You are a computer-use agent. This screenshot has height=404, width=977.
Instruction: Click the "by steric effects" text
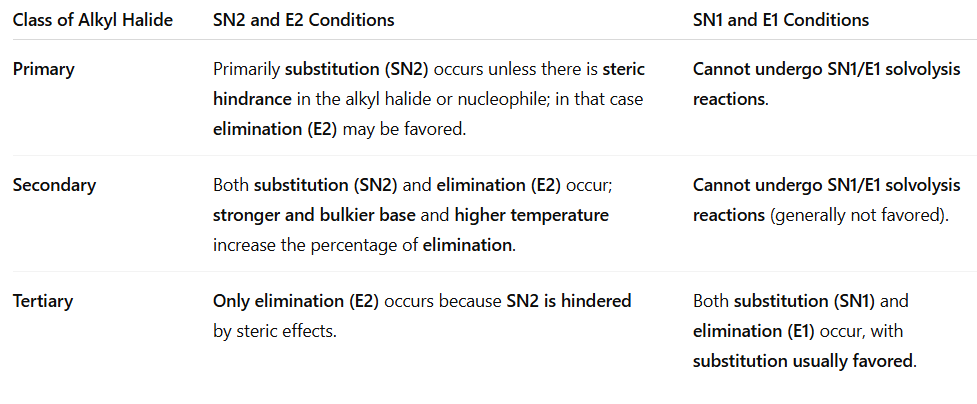click(274, 331)
